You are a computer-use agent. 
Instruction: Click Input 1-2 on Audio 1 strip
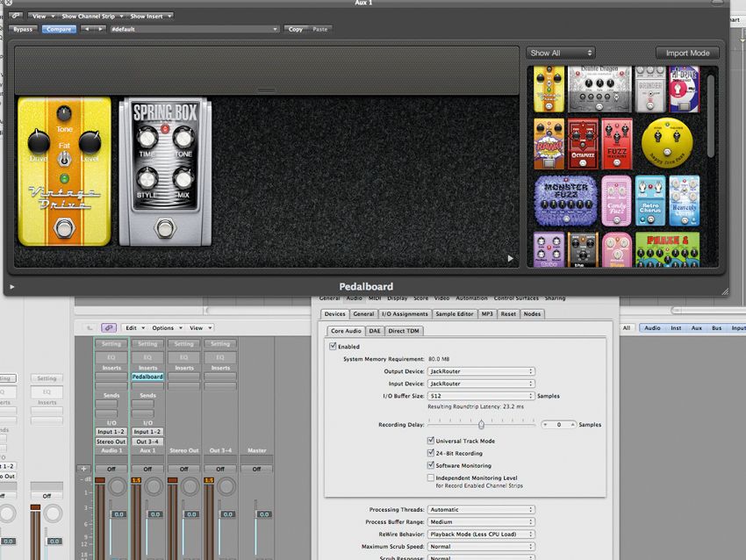[111, 432]
